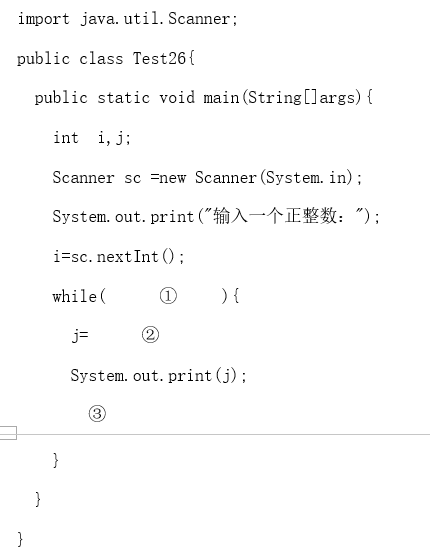Screen dimensions: 430x554
Task: Click the word public before class
Action: pos(43,59)
